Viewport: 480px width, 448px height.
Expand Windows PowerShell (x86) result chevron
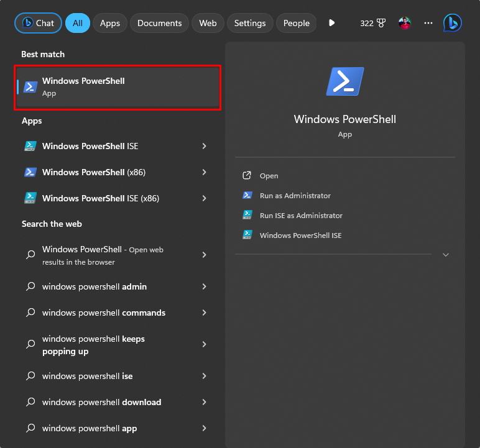[204, 172]
